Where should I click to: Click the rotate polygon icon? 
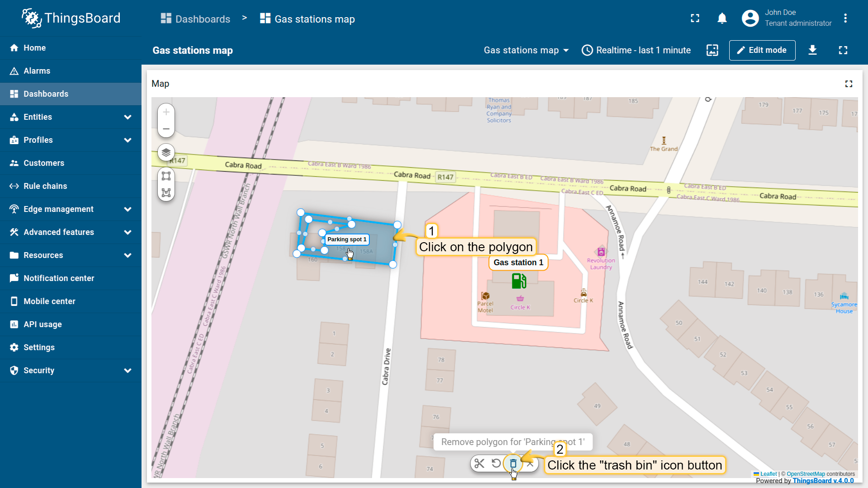click(496, 464)
